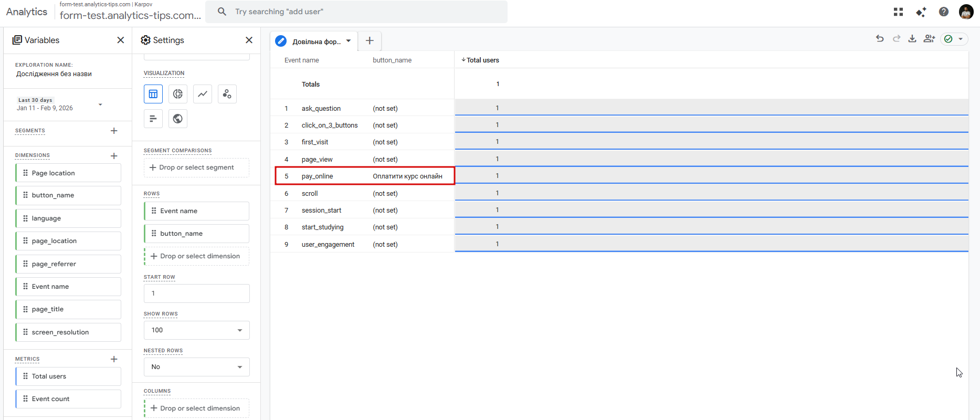This screenshot has height=420, width=980.
Task: Select button_name in the Dimensions list
Action: pyautogui.click(x=68, y=195)
